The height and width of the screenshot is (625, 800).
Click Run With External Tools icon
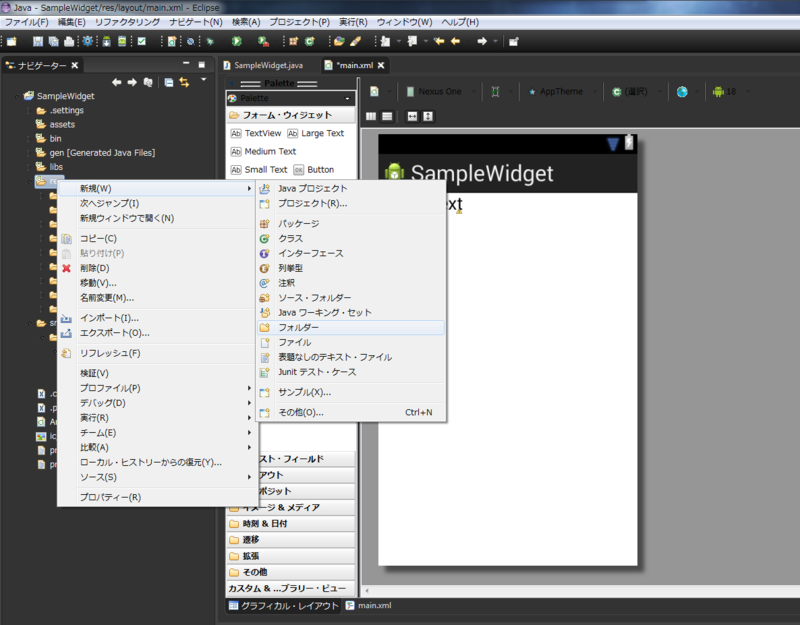[263, 41]
